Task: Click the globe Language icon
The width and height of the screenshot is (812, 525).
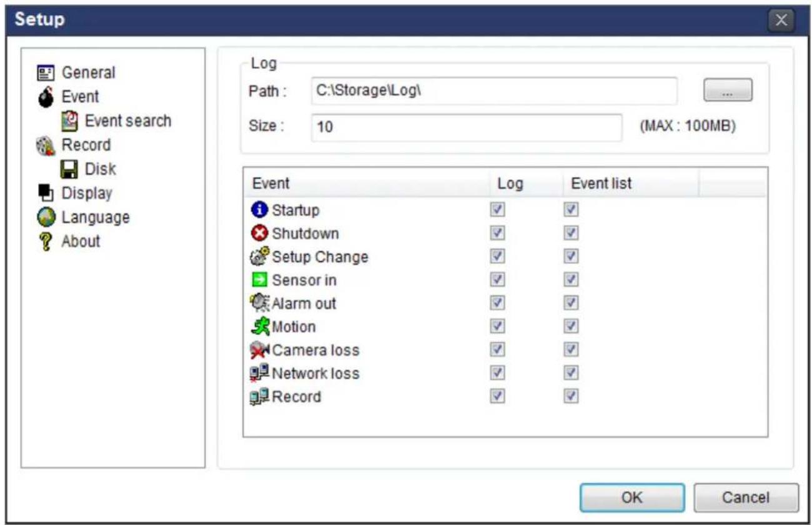Action: point(45,217)
